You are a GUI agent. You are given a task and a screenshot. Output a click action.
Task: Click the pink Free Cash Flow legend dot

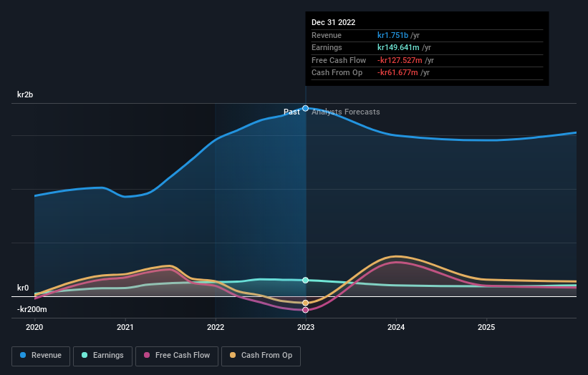click(147, 355)
